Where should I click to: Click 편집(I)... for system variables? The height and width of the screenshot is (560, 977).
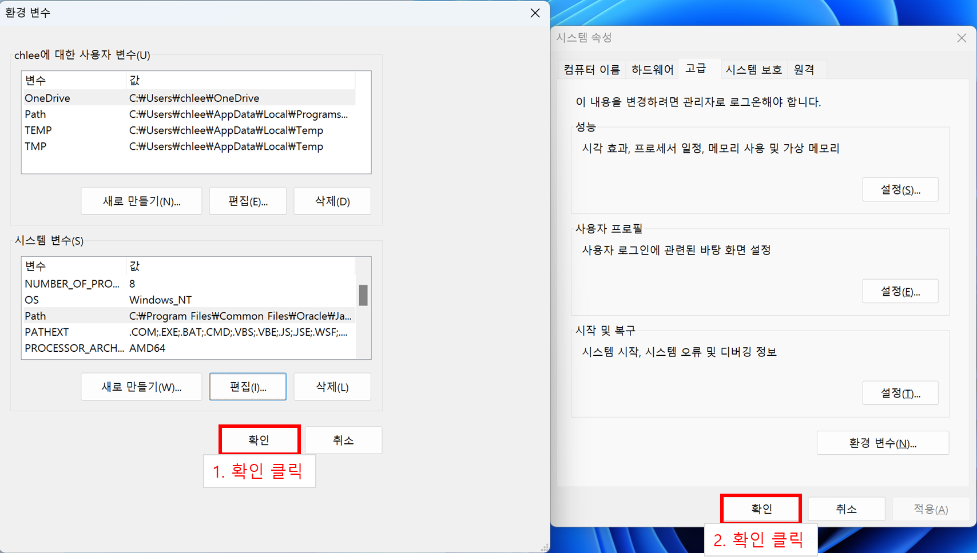248,387
